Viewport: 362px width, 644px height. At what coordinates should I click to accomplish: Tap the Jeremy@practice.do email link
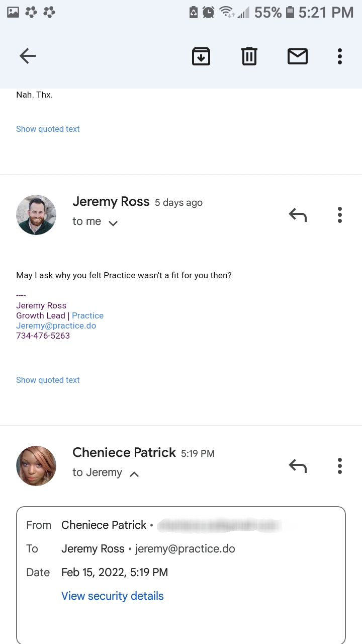[x=56, y=326]
